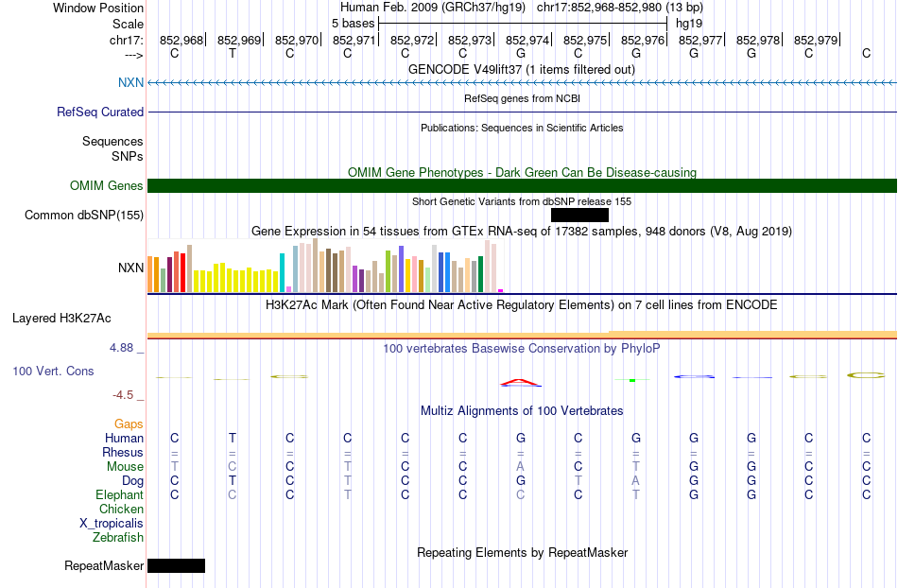This screenshot has width=898, height=588.
Task: Click the -4.5 PhyloP lower limit value
Action: 123,395
